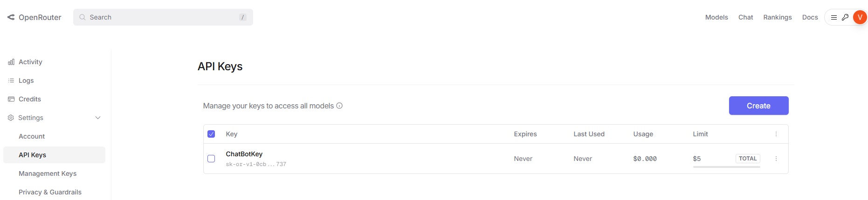Click the Settings gear icon
The width and height of the screenshot is (868, 200).
[x=11, y=118]
